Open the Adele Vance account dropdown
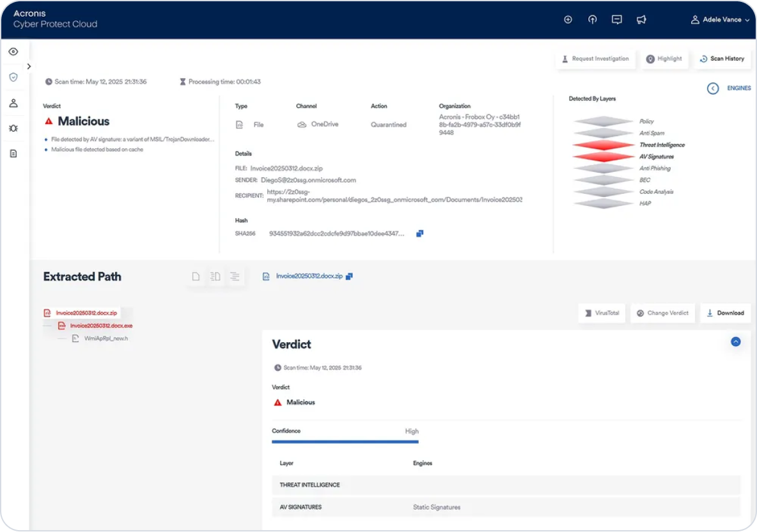Image resolution: width=757 pixels, height=532 pixels. click(x=720, y=19)
